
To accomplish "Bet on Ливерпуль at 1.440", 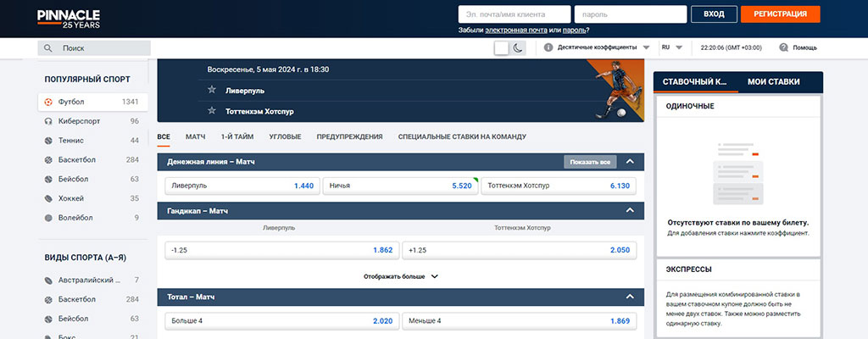I will click(242, 186).
